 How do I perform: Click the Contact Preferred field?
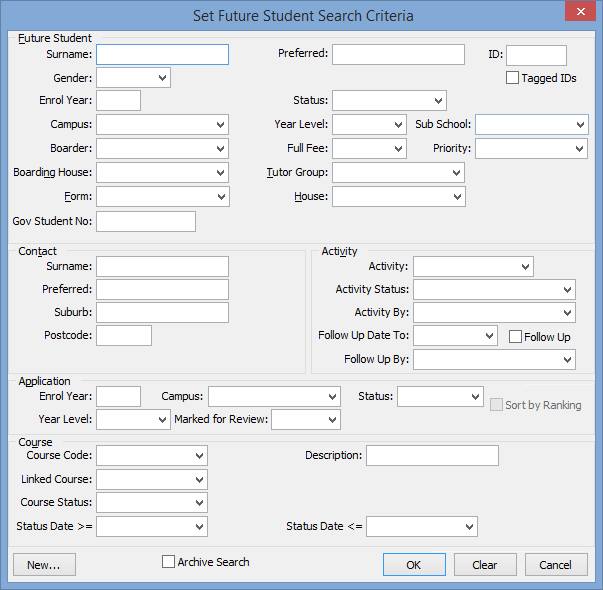click(x=162, y=290)
